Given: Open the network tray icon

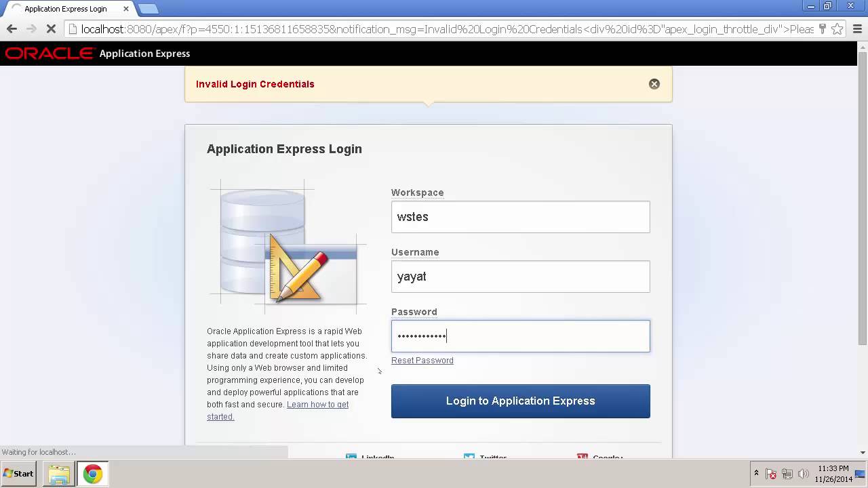Looking at the screenshot, I should (x=787, y=474).
